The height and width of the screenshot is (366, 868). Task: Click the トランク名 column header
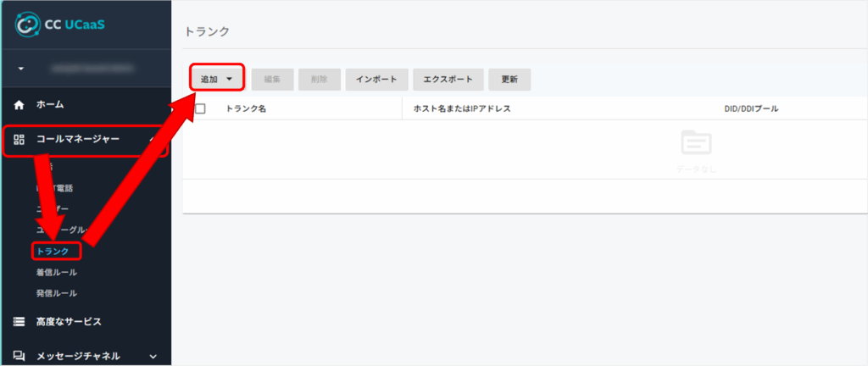tap(246, 109)
